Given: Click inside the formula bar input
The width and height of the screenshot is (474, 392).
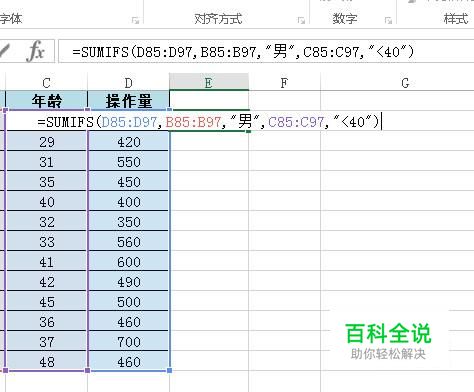Looking at the screenshot, I should click(266, 52).
